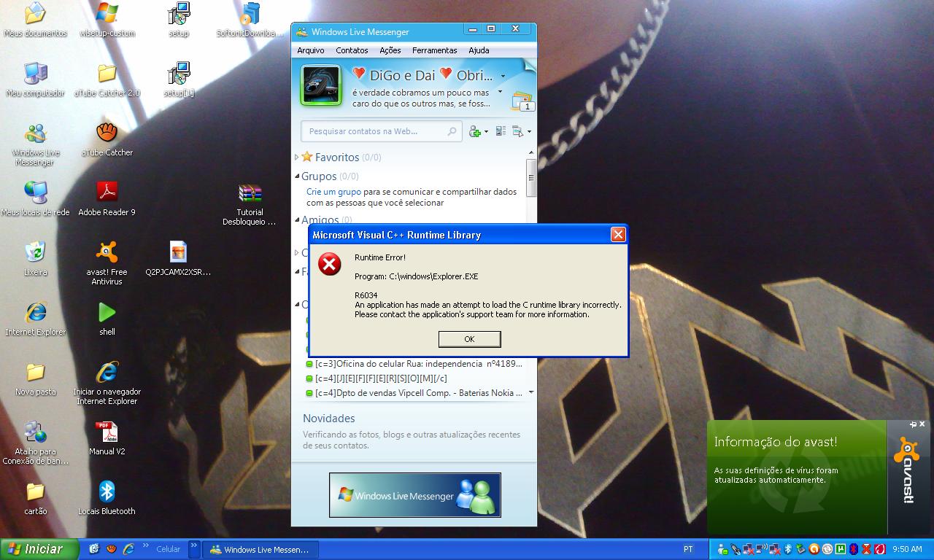Open wlsetup-custom installer icon
Image resolution: width=934 pixels, height=560 pixels.
point(107,20)
